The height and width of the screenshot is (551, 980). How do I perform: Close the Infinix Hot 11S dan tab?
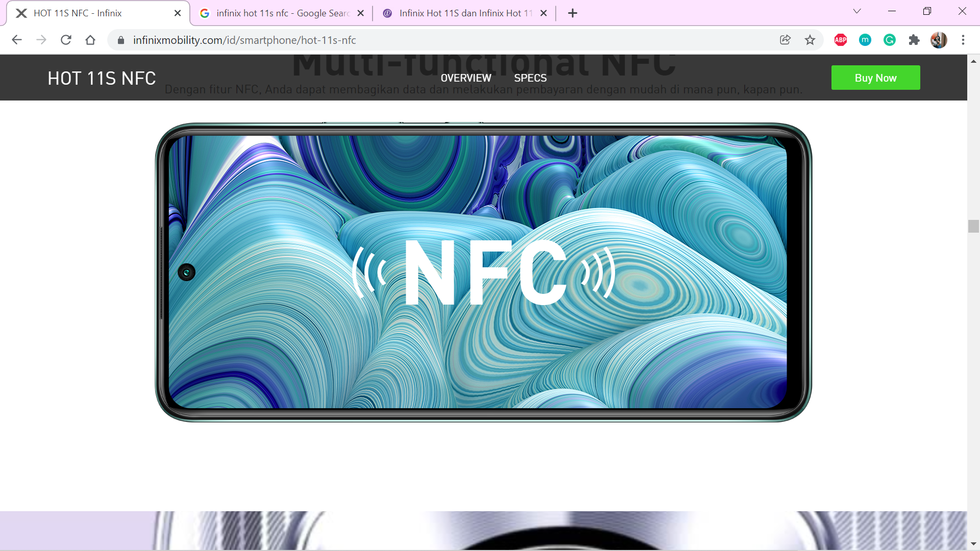(x=544, y=13)
